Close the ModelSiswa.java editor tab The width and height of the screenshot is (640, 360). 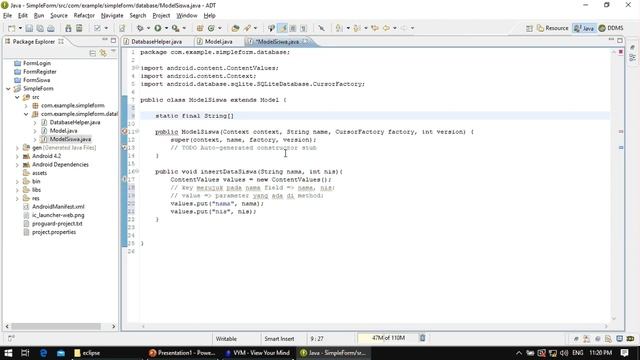(x=305, y=42)
